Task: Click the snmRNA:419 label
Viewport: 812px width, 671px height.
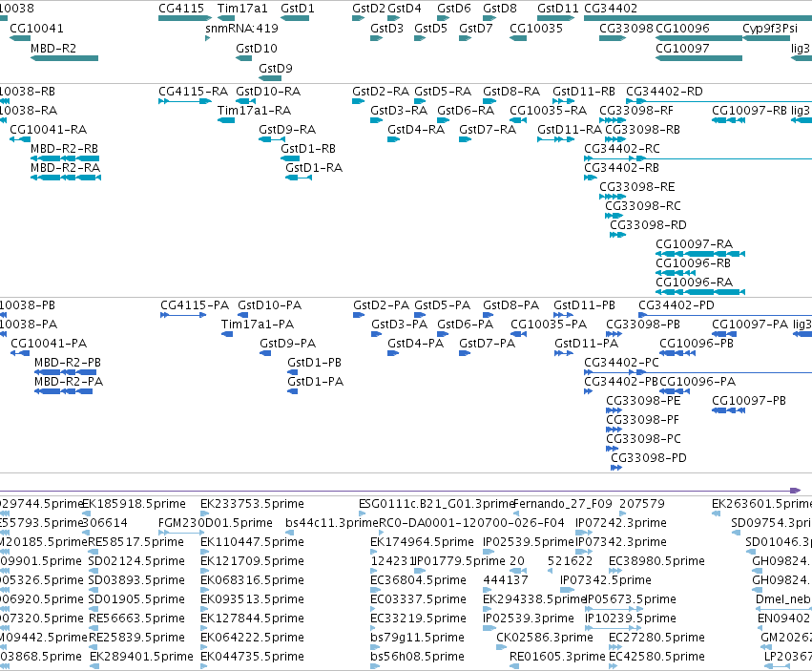Action: (x=241, y=28)
